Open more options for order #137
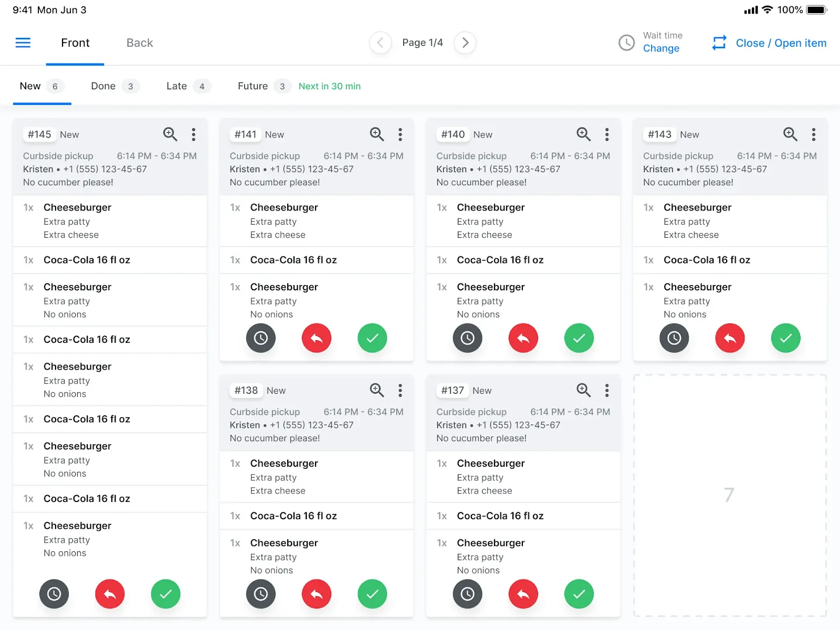 (607, 390)
